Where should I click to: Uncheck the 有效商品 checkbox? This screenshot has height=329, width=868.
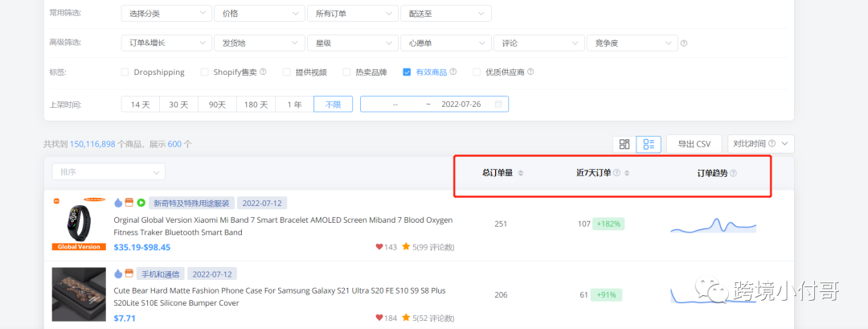pos(407,72)
